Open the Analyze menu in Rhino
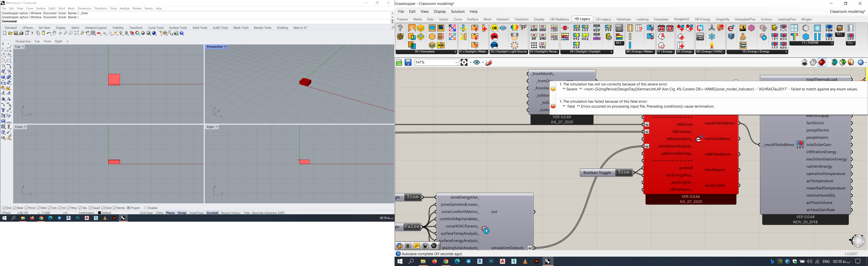The height and width of the screenshot is (266, 868). [125, 8]
